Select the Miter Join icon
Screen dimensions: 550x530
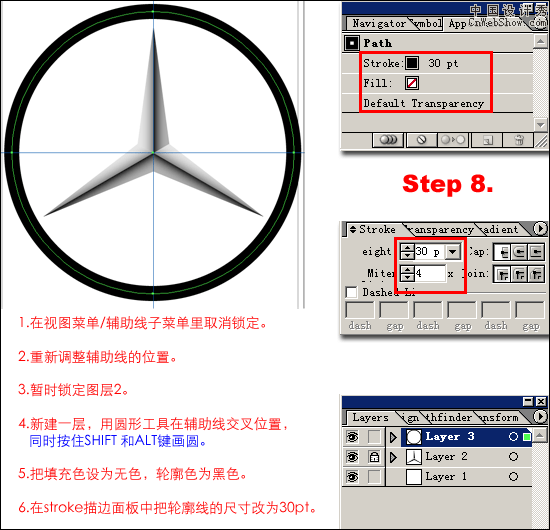click(503, 274)
